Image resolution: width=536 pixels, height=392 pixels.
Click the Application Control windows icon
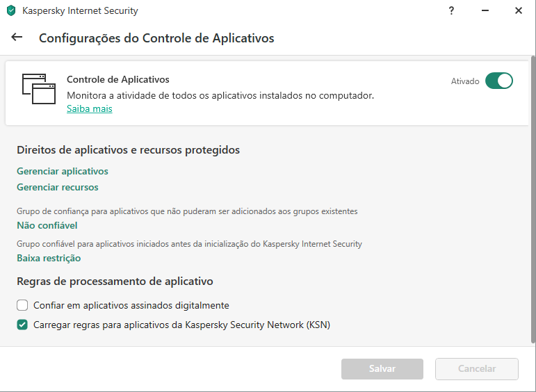pyautogui.click(x=38, y=89)
